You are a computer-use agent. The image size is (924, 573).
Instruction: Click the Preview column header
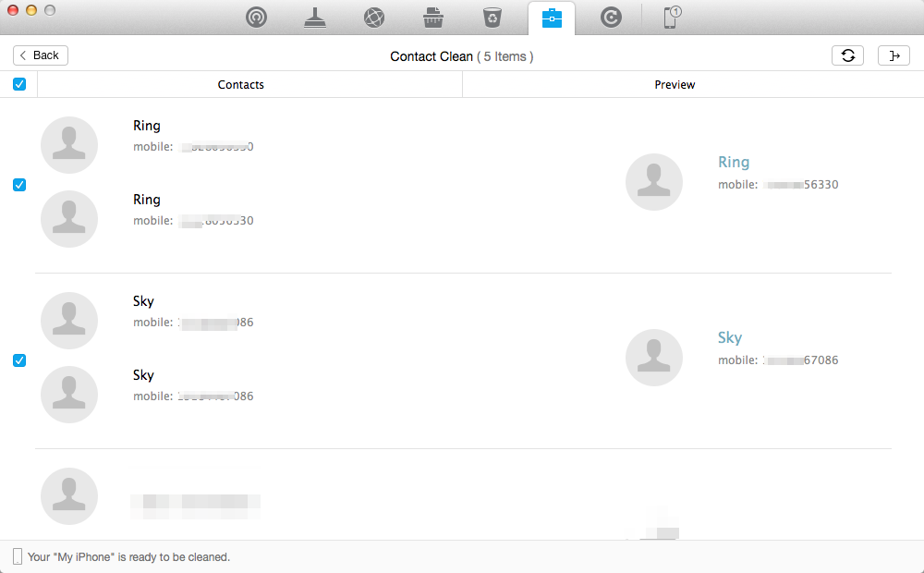coord(675,84)
